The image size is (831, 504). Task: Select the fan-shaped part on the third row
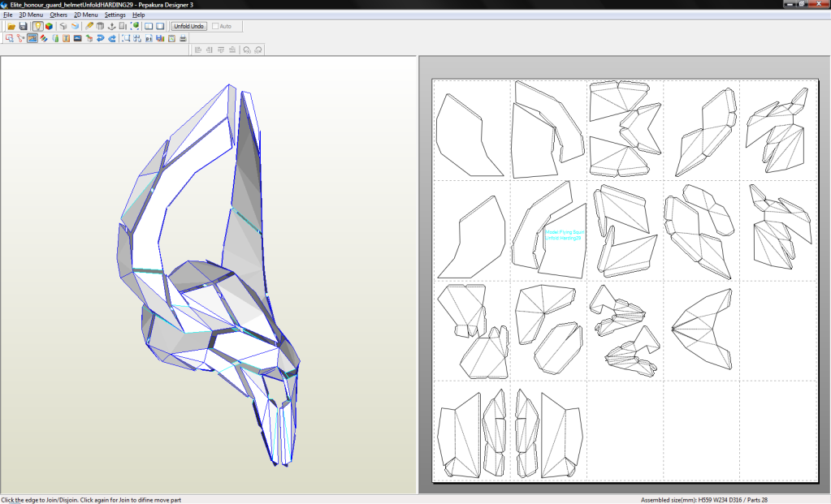[x=703, y=329]
